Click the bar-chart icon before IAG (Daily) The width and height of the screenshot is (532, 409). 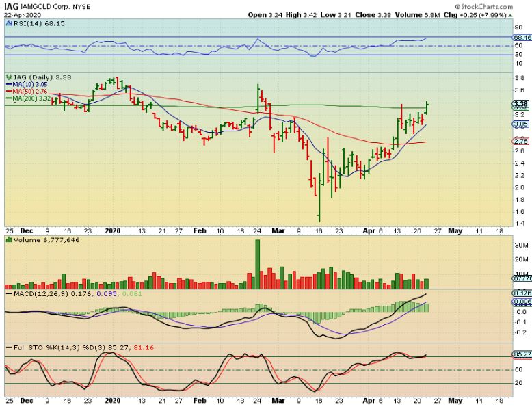click(8, 77)
